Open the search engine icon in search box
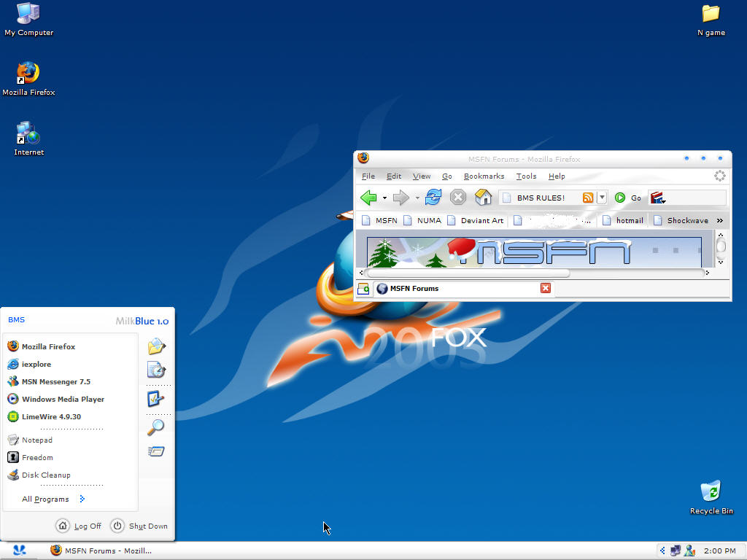Screen dimensions: 747x560 (657, 198)
